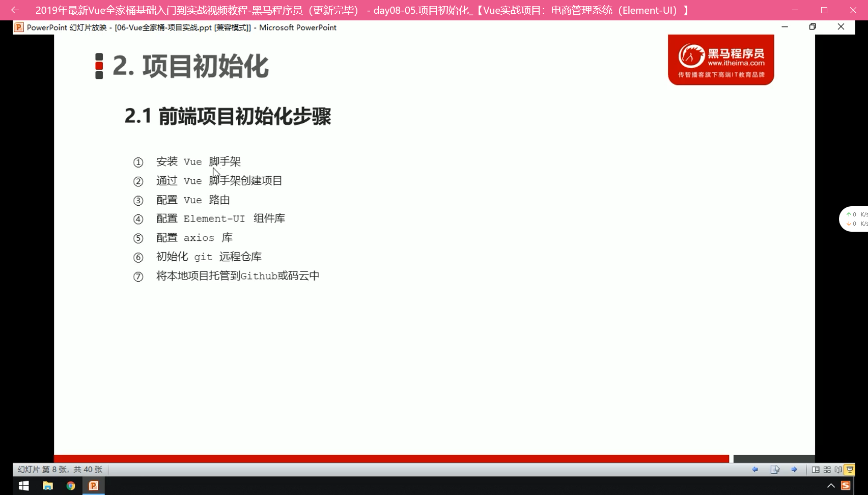Restore down the PowerPoint window

[813, 27]
